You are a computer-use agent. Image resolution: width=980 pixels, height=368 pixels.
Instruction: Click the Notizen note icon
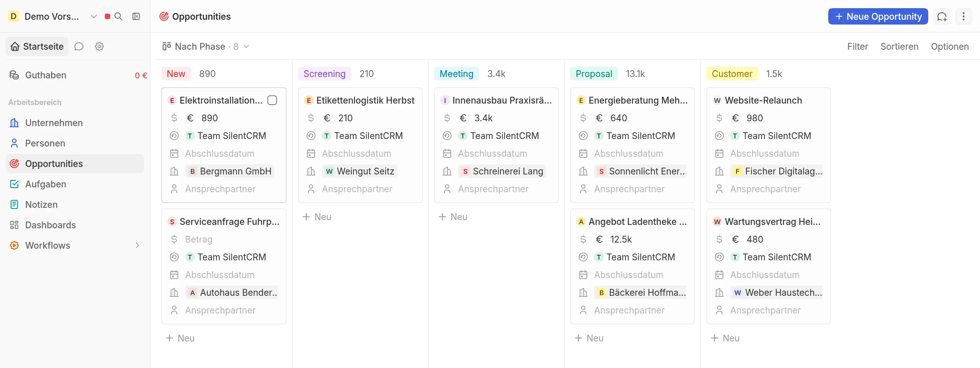[14, 204]
